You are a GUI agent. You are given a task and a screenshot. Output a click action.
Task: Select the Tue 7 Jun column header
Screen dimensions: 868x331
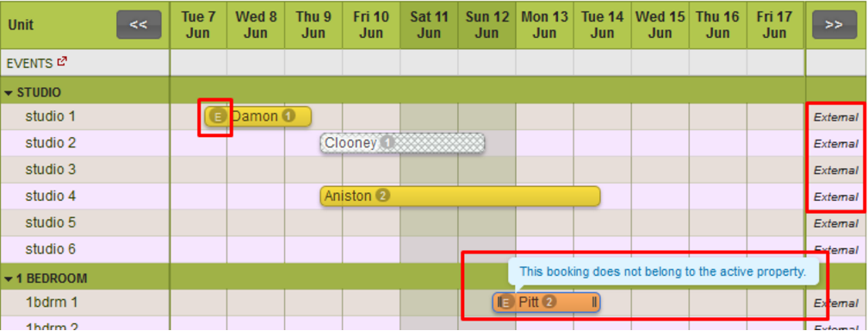tap(198, 24)
